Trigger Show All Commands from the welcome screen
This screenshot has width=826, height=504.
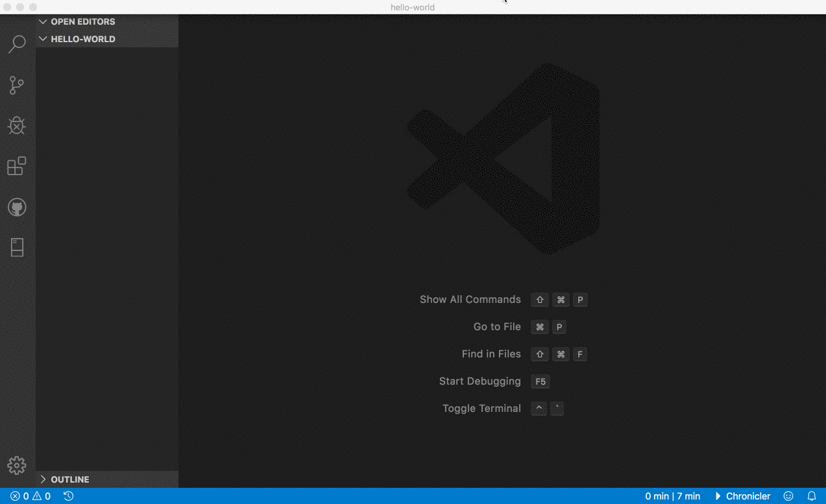(470, 299)
